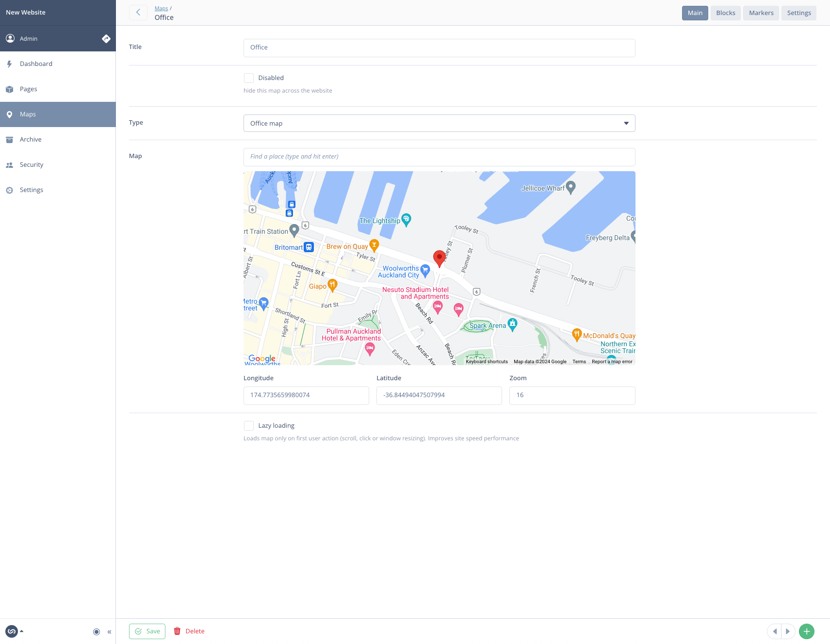This screenshot has height=644, width=830.
Task: Click the Pullman Auckland hotel pin
Action: point(370,349)
